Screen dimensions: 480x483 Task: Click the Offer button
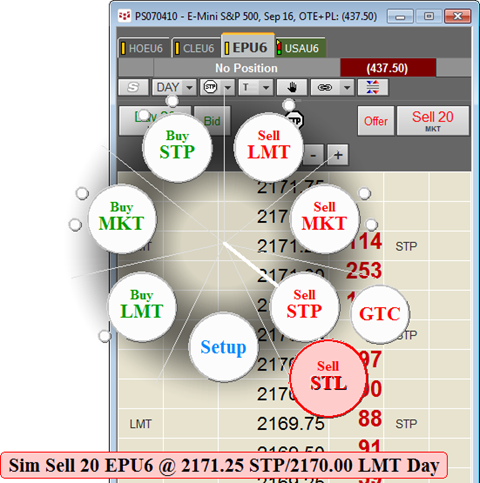click(x=376, y=121)
